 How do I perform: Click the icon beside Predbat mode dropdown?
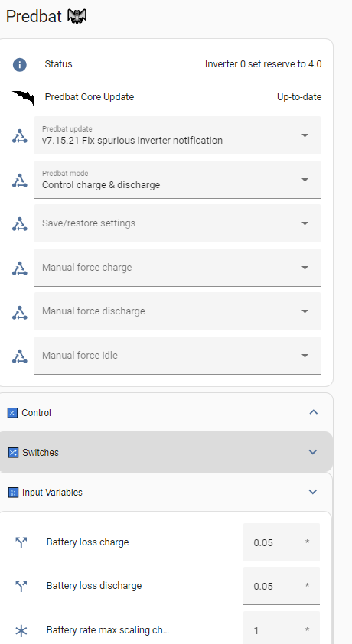[x=19, y=181]
